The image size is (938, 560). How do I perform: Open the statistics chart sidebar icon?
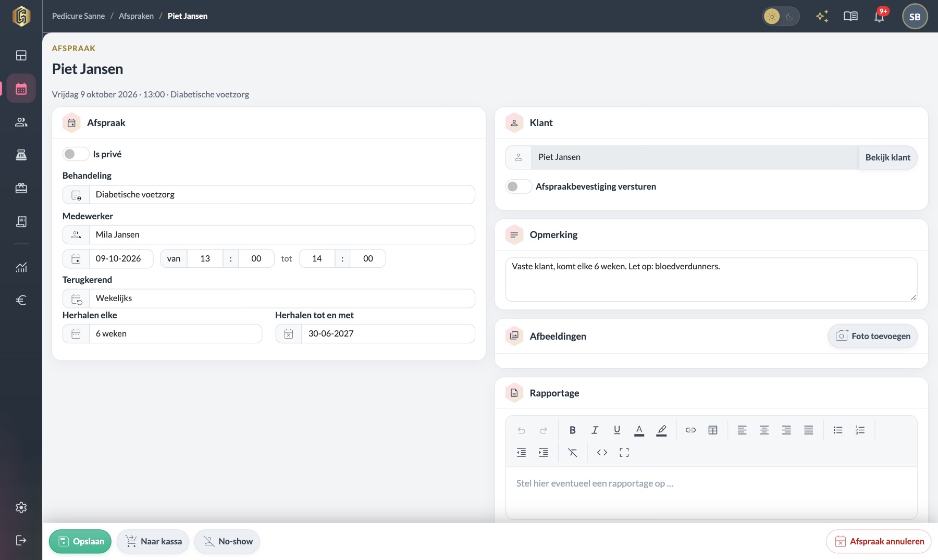pyautogui.click(x=21, y=267)
